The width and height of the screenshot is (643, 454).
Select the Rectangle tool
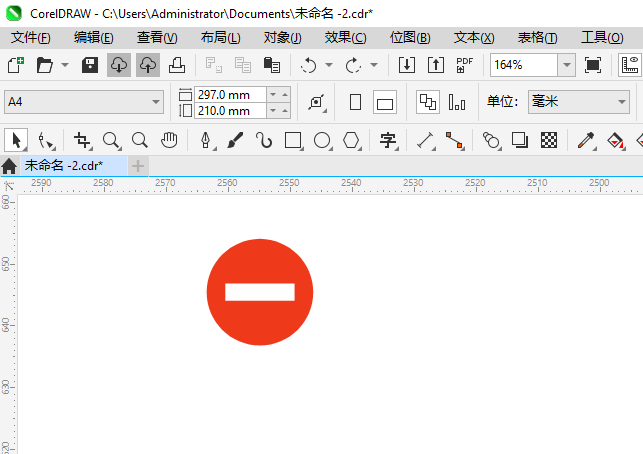tap(294, 140)
